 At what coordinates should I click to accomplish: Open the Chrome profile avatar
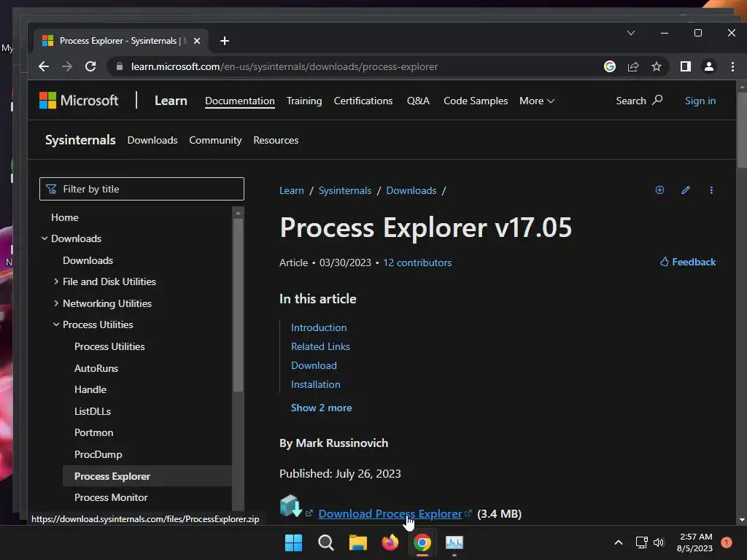pyautogui.click(x=709, y=66)
